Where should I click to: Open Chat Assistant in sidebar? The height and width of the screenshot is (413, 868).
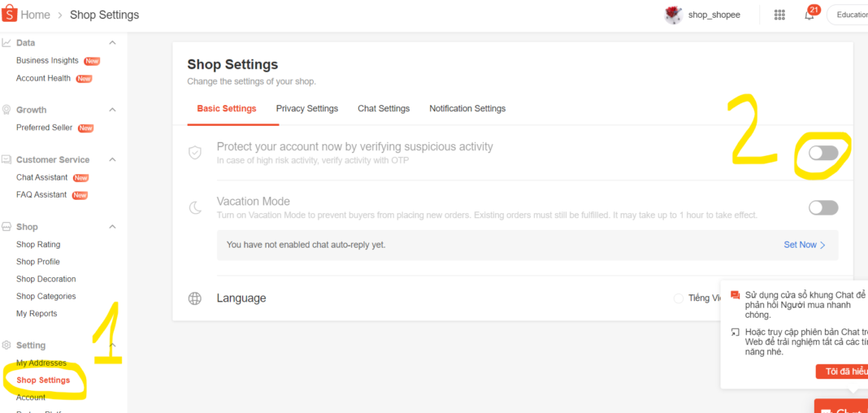42,177
